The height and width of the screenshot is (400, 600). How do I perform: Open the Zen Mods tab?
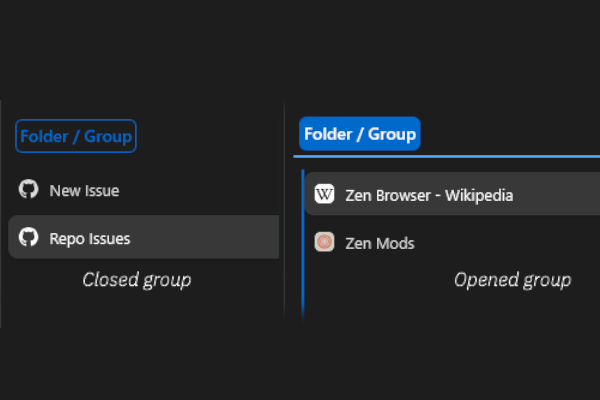coord(452,243)
